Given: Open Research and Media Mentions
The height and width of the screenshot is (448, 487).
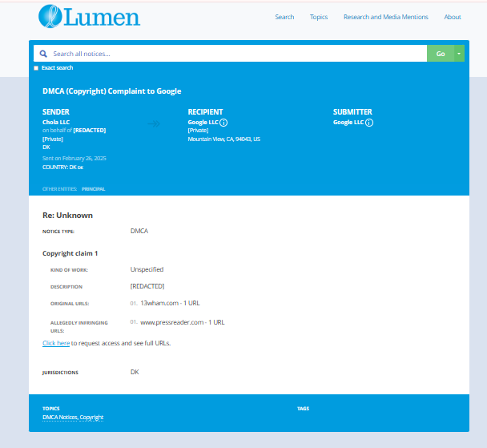Looking at the screenshot, I should click(x=386, y=17).
